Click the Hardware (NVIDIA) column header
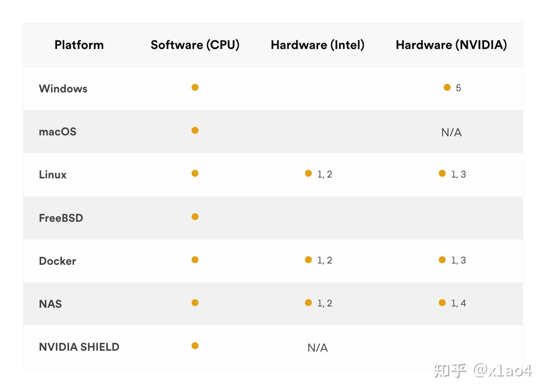Image resolution: width=546 pixels, height=392 pixels. pyautogui.click(x=451, y=45)
